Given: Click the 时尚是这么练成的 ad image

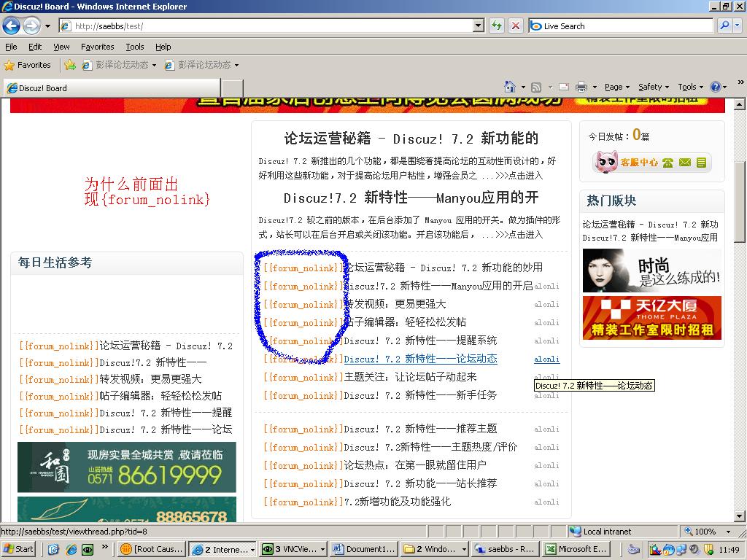Looking at the screenshot, I should point(651,271).
